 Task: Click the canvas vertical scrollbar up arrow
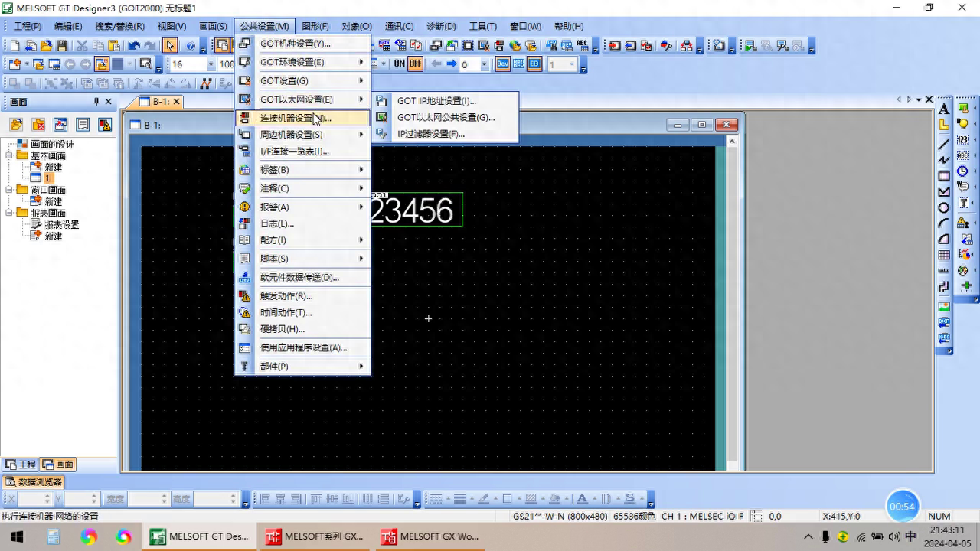[x=732, y=141]
